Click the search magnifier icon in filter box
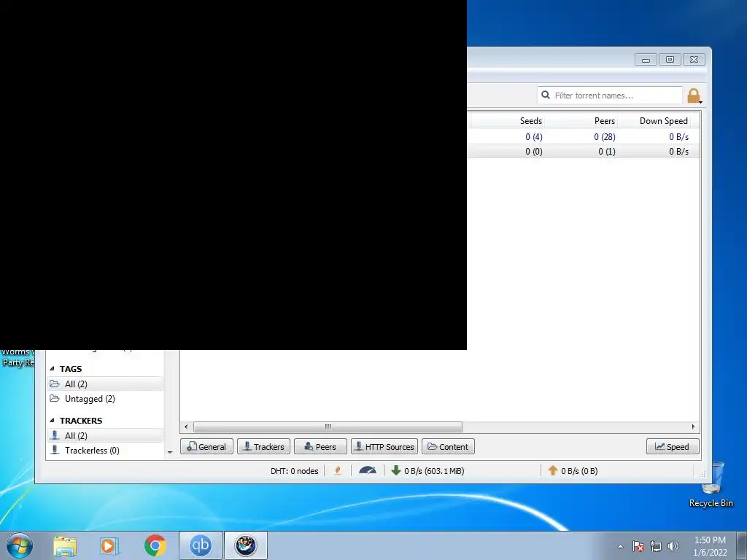Screen dimensions: 747x560 (x=546, y=96)
